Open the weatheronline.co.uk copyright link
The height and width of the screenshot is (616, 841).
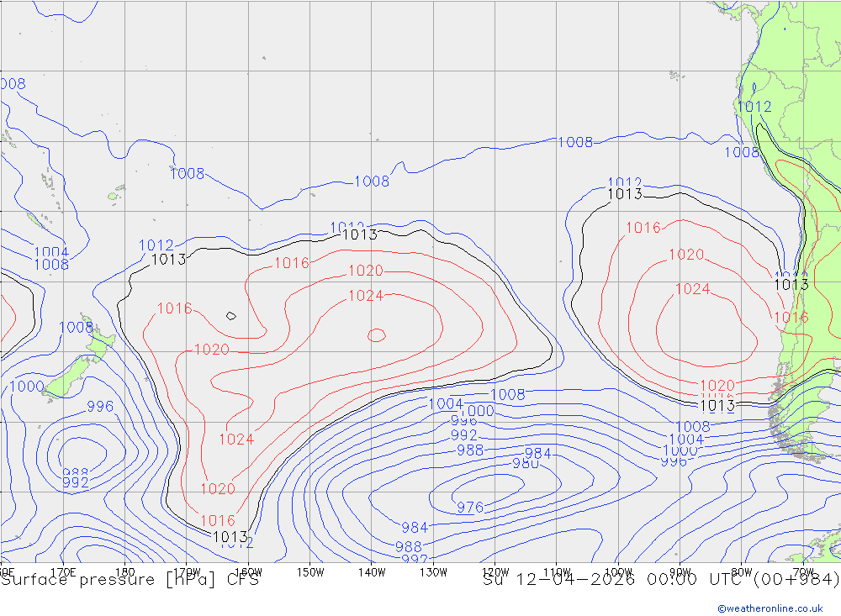tap(770, 608)
